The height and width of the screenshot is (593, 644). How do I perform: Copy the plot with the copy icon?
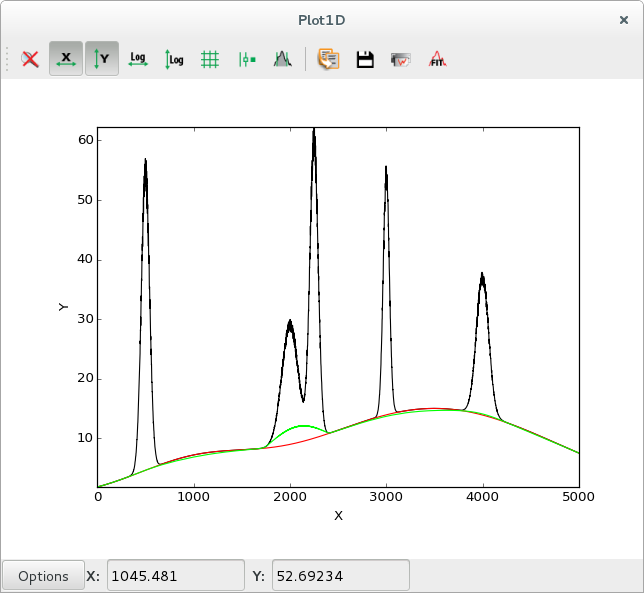(329, 59)
